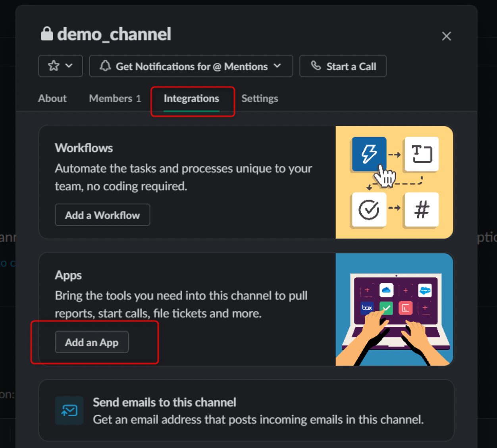Image resolution: width=497 pixels, height=448 pixels.
Task: Click the checkmark circle workflow icon
Action: click(369, 209)
